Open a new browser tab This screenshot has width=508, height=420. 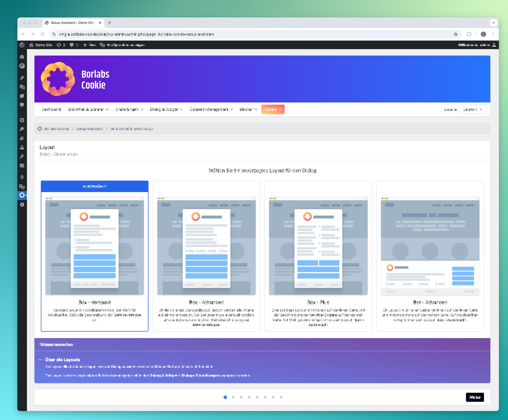point(110,23)
